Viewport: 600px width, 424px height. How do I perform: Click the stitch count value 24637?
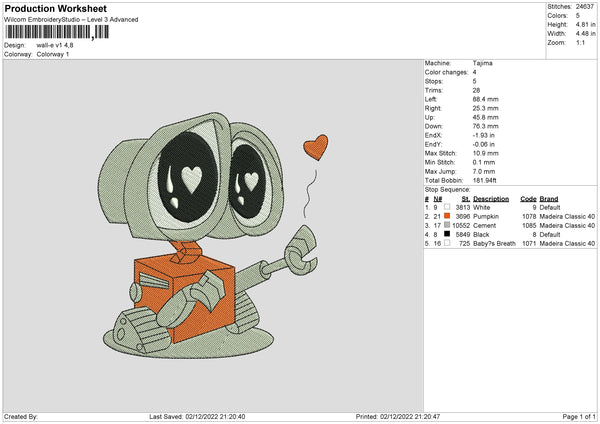coord(585,7)
